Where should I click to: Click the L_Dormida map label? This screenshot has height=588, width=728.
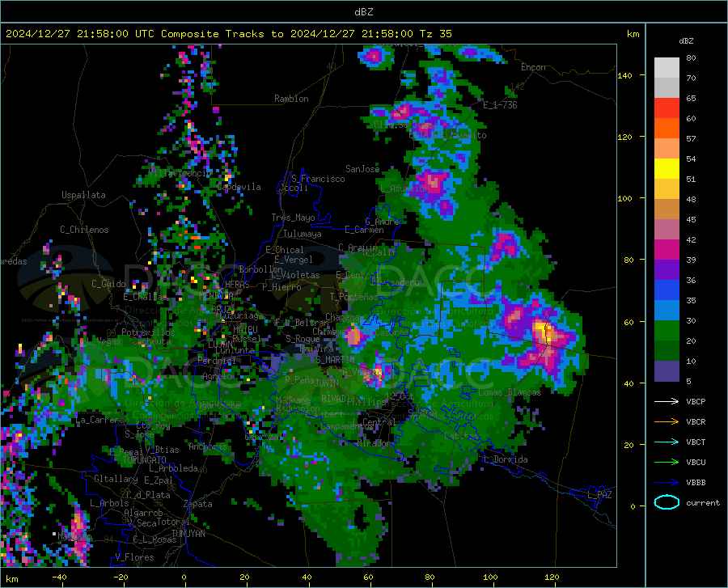point(506,459)
